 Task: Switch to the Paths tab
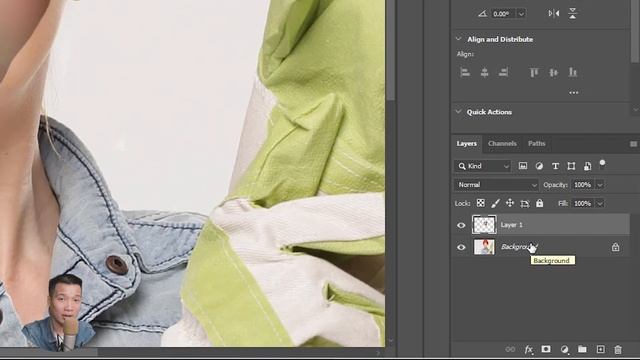click(x=536, y=144)
